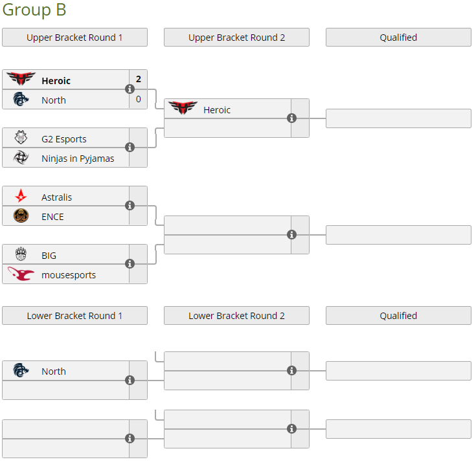Select the mousesports team name
476x464 pixels.
click(69, 275)
